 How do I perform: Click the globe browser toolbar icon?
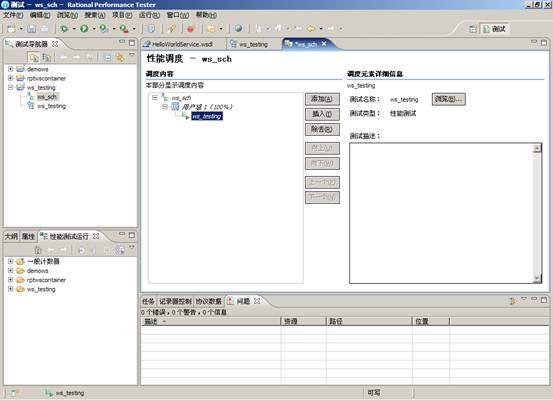point(238,29)
